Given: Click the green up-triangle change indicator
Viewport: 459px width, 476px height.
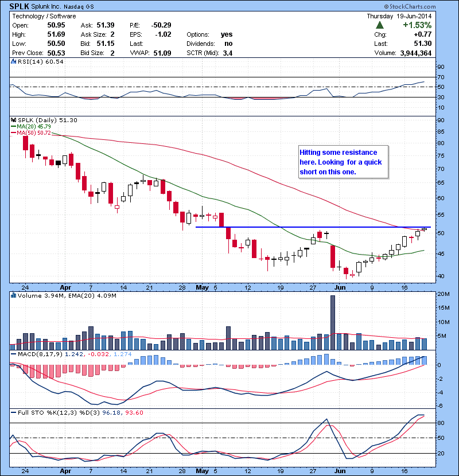Looking at the screenshot, I should pyautogui.click(x=380, y=25).
